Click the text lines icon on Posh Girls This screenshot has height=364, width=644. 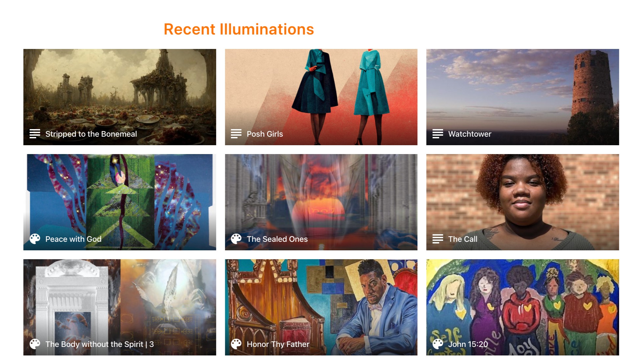coord(236,134)
